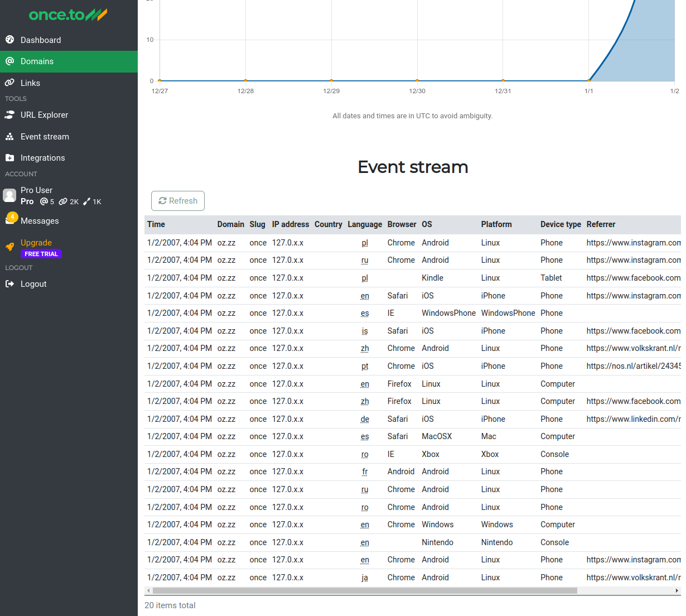Click the scrollbar left arrow
The height and width of the screenshot is (616, 686).
[x=148, y=590]
